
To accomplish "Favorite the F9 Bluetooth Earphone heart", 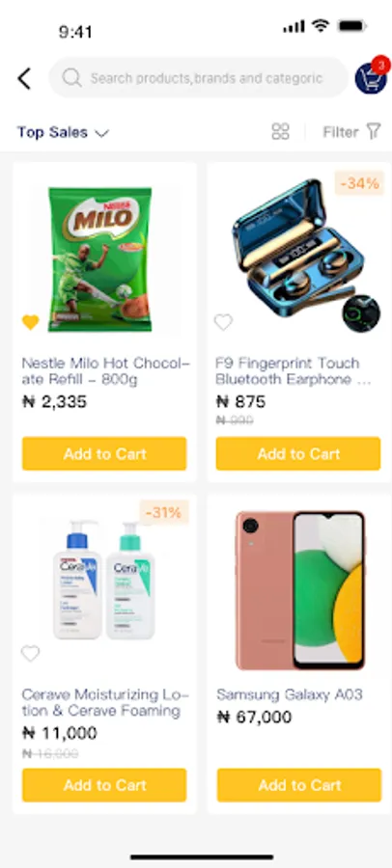I will 223,322.
